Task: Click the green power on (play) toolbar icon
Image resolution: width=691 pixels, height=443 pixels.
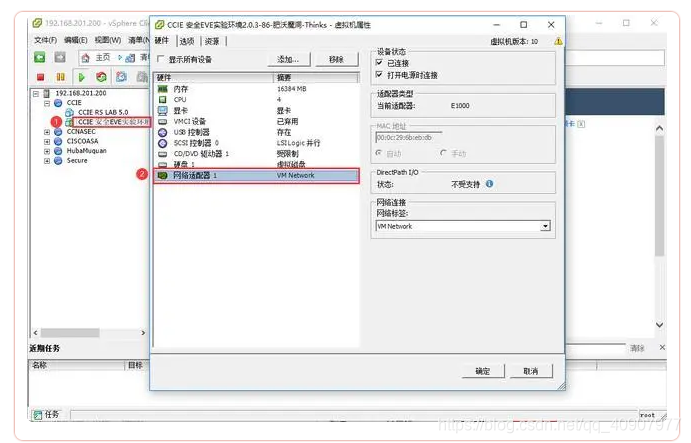Action: pos(82,77)
